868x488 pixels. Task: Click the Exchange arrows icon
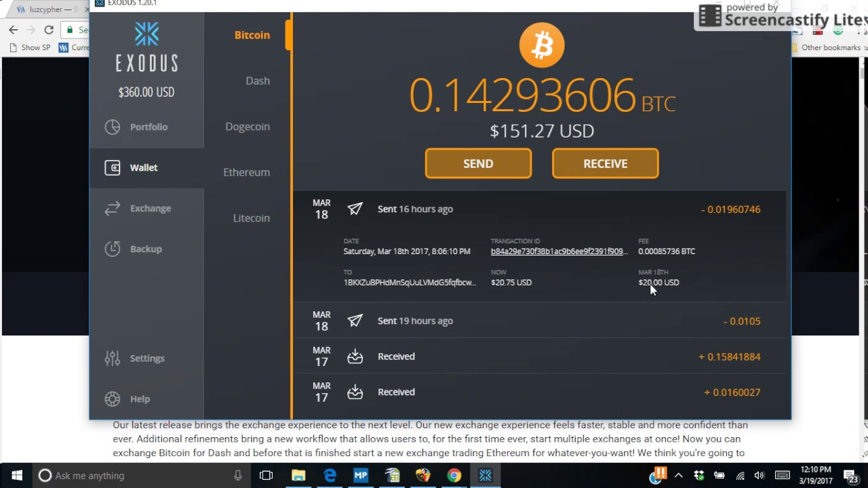[x=113, y=208]
